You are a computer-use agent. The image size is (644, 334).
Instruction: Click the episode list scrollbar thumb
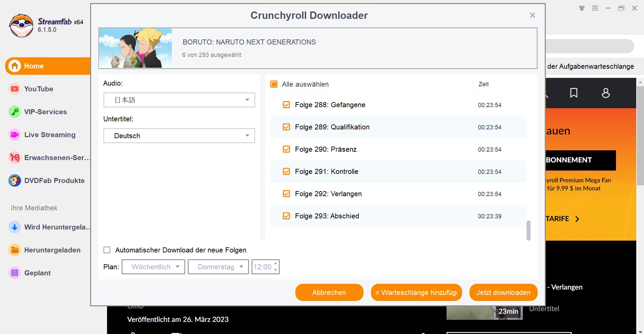529,231
